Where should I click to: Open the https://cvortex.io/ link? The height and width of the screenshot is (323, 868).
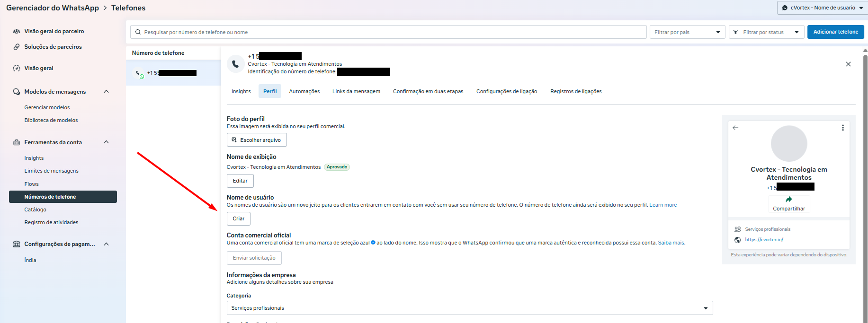[x=764, y=240]
